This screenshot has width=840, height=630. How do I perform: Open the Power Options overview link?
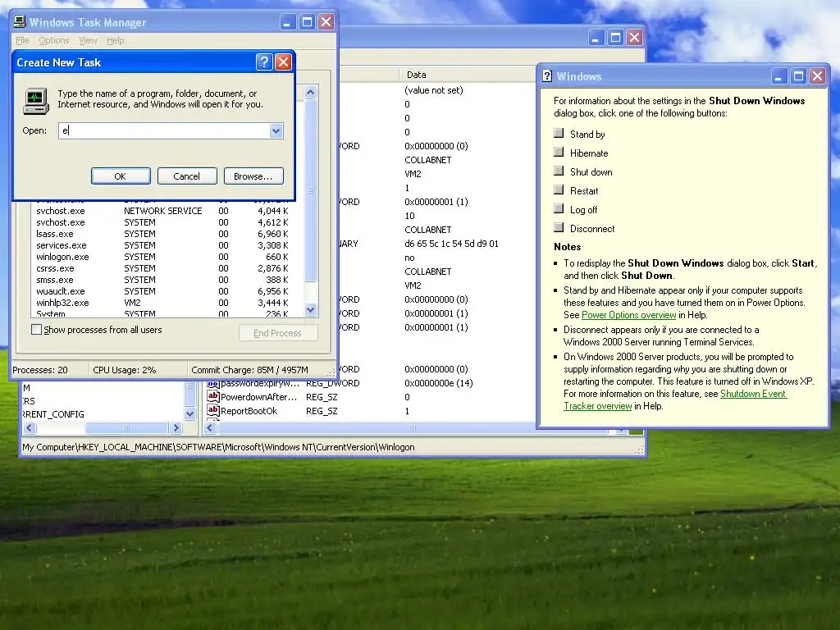[x=629, y=315]
